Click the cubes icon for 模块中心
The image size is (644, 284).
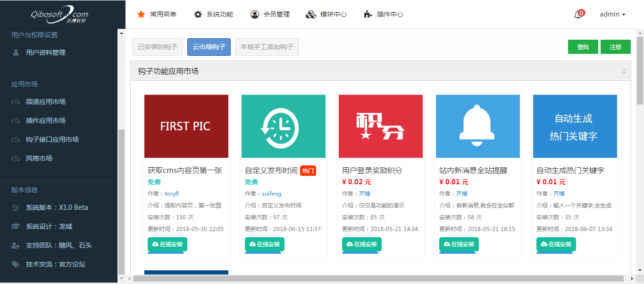[310, 14]
